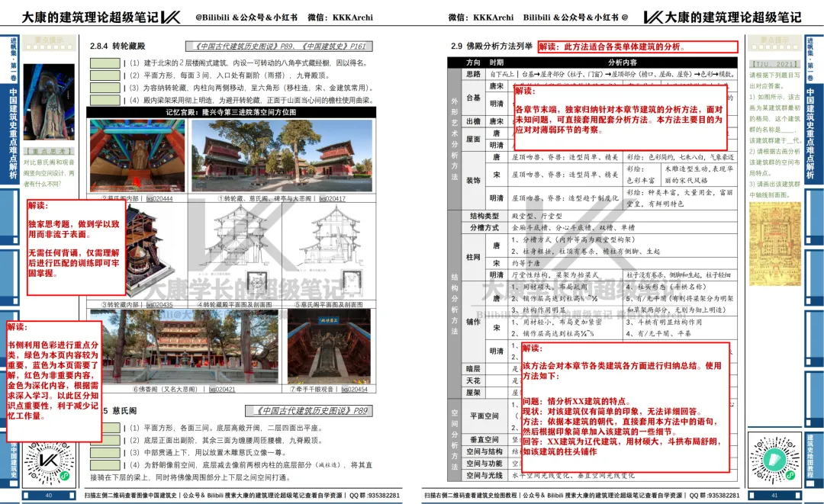The height and width of the screenshot is (504, 824).
Task: Open drawing ④转轮藏殿平面图及剖面图
Action: click(235, 251)
